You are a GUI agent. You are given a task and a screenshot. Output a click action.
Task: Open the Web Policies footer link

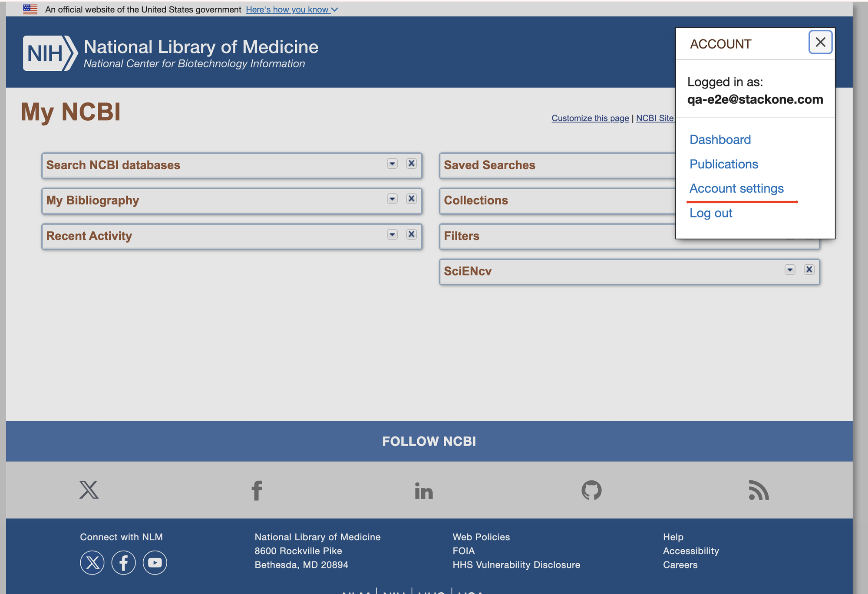(481, 537)
